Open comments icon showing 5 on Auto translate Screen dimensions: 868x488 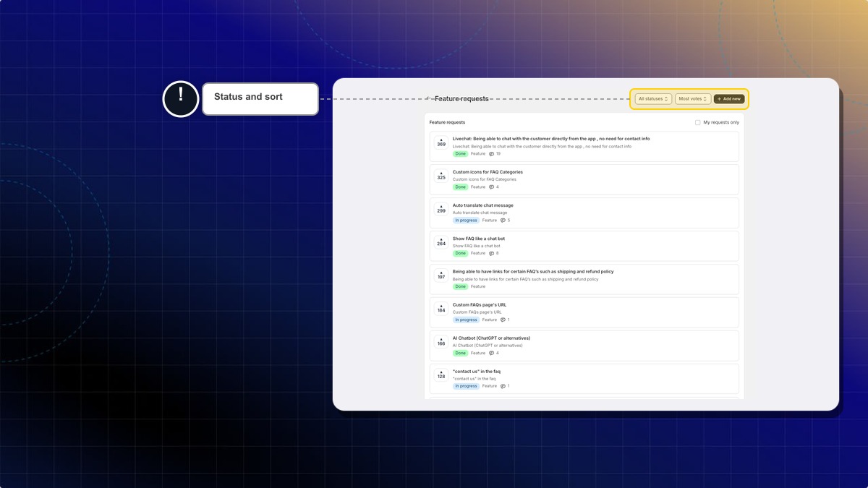point(503,221)
